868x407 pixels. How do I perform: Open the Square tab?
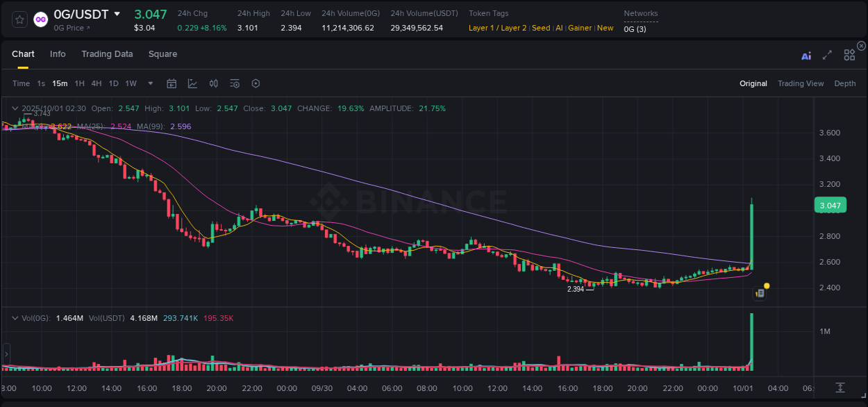[163, 54]
